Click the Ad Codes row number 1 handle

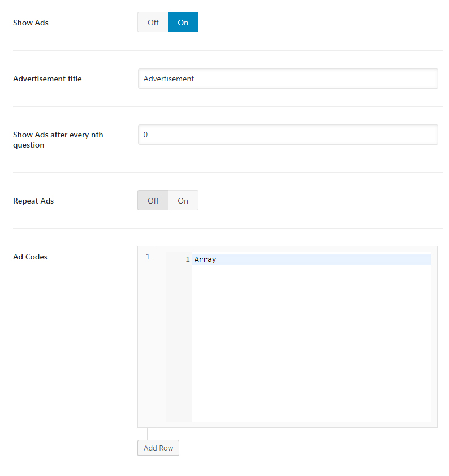pyautogui.click(x=148, y=337)
